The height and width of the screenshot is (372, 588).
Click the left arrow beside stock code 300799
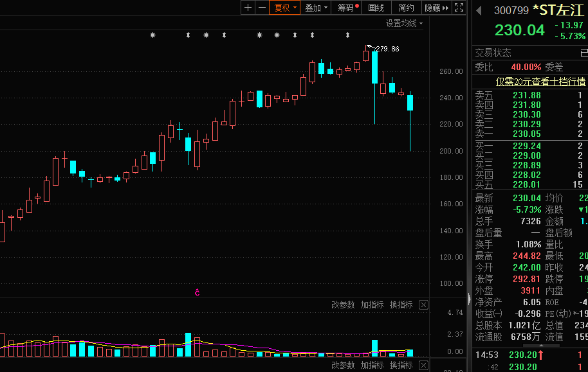tap(478, 10)
